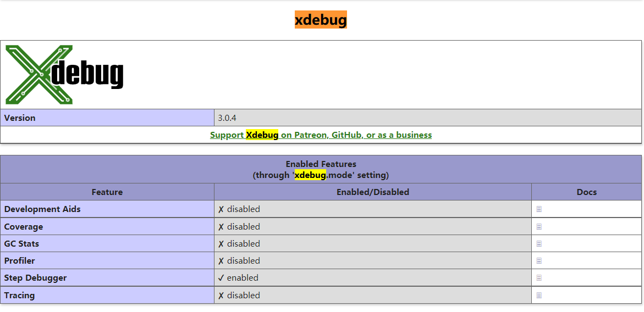Viewport: 644px width, 312px height.
Task: Open docs icon for Tracing
Action: (x=539, y=295)
